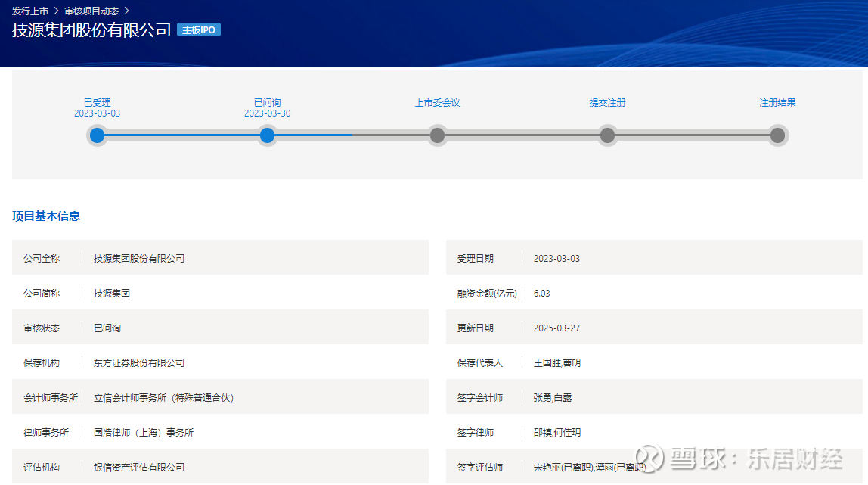Click the 受理日期 value 2023-03-03
The image size is (868, 485).
pyautogui.click(x=557, y=259)
